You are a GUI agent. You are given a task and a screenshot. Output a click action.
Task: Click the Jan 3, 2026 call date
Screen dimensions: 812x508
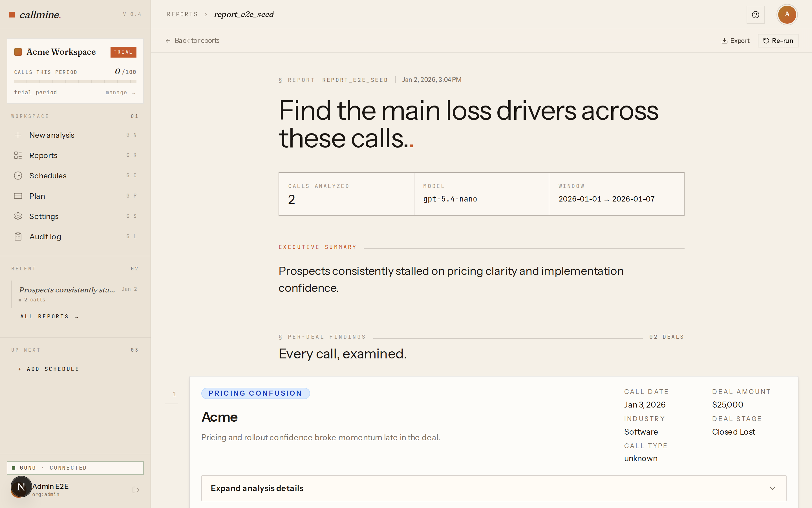[645, 404]
